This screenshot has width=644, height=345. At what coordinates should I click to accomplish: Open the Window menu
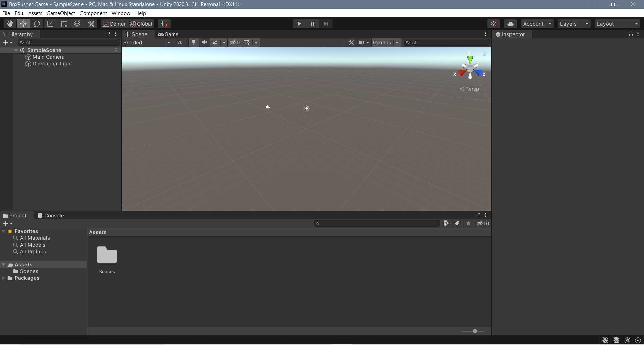(x=121, y=13)
